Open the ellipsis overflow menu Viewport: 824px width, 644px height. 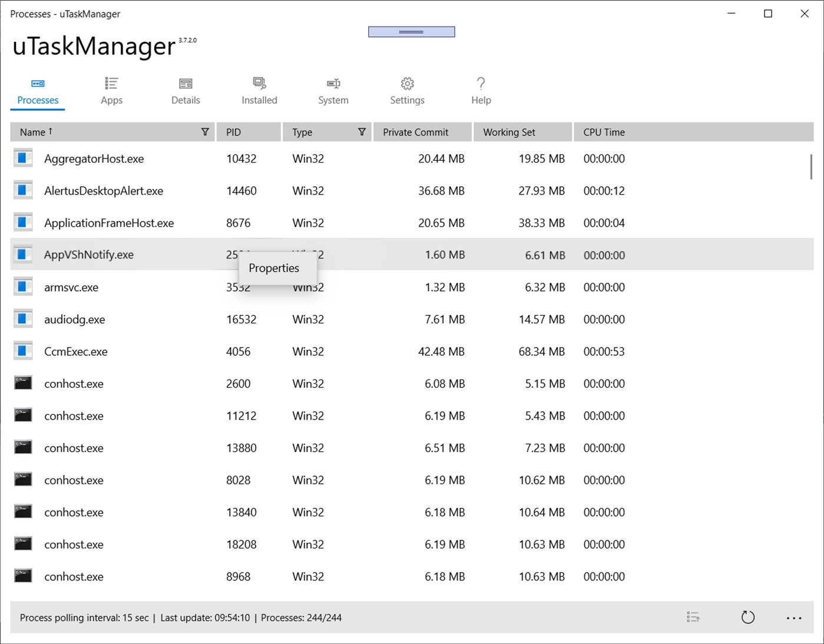tap(793, 617)
